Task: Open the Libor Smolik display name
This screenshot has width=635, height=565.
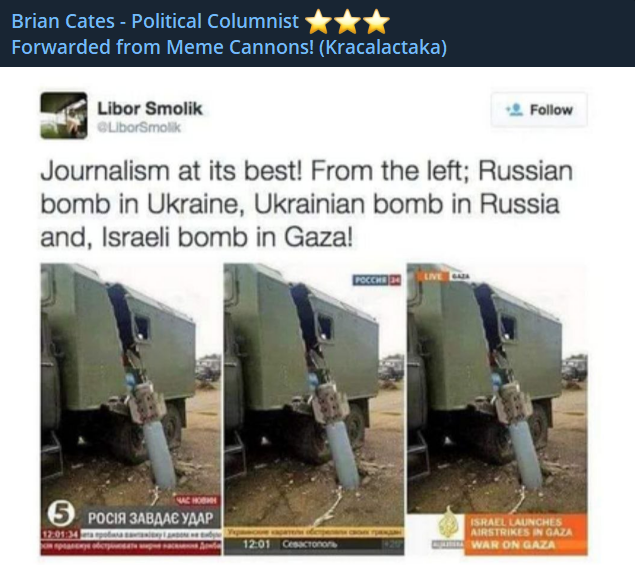Action: (x=149, y=108)
